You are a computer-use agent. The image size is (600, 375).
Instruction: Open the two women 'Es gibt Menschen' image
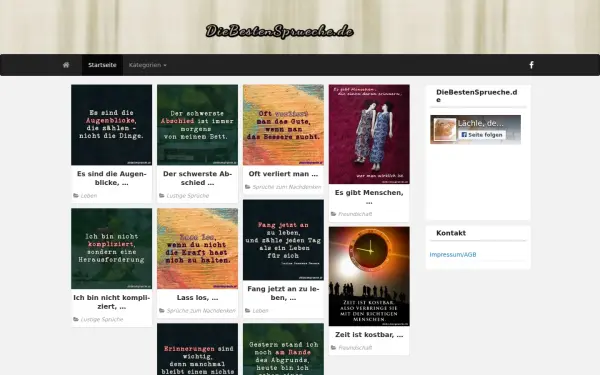click(x=369, y=134)
